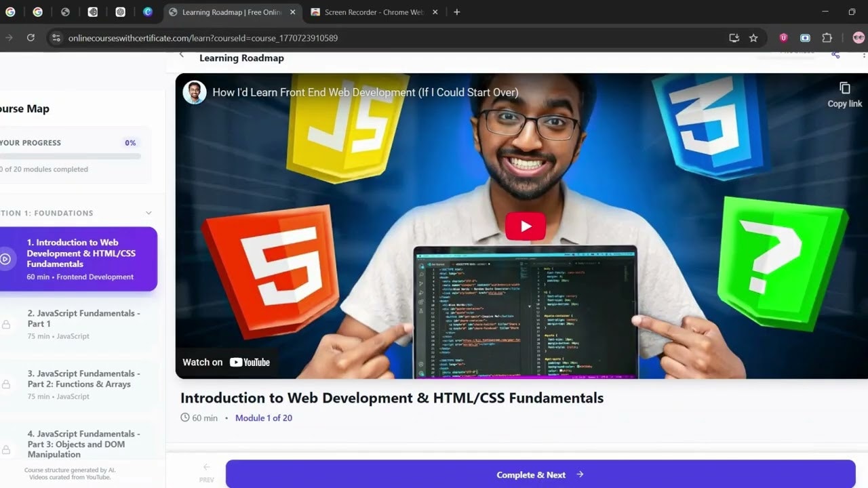Close the Screen Recorder tab
The width and height of the screenshot is (868, 488).
pos(435,12)
